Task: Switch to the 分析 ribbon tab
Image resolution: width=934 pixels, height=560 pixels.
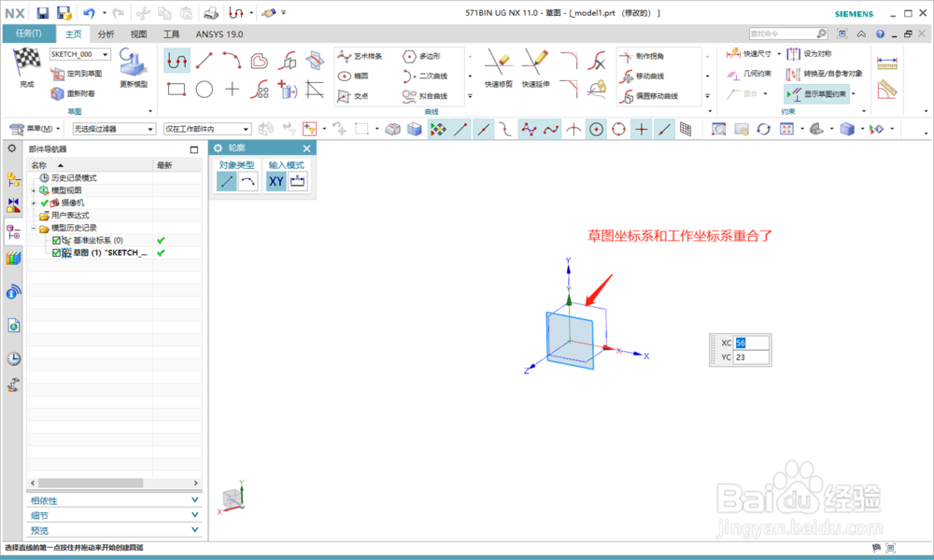Action: coord(106,34)
